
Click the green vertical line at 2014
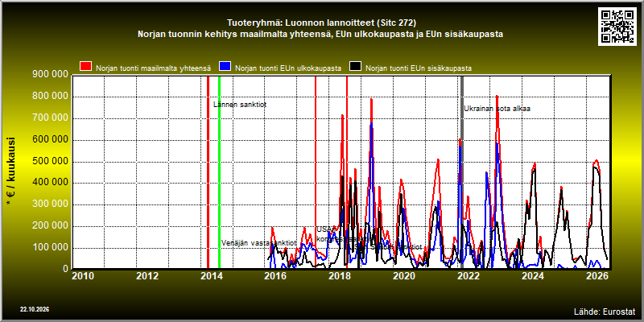(x=219, y=172)
